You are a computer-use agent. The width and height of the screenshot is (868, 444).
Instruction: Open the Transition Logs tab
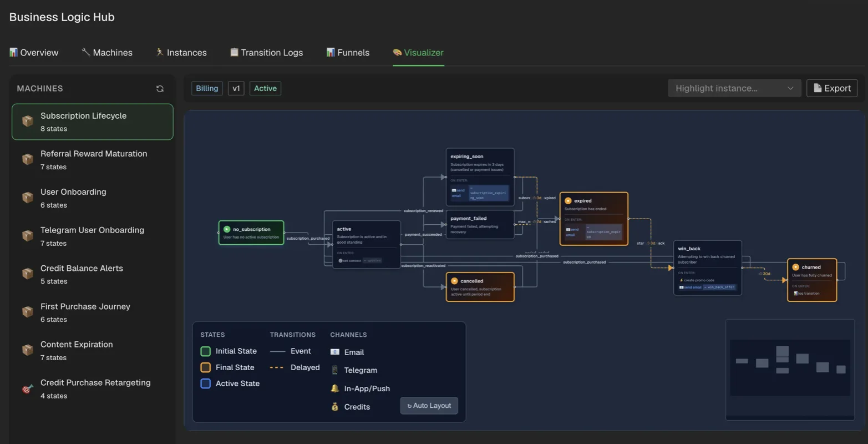(266, 53)
